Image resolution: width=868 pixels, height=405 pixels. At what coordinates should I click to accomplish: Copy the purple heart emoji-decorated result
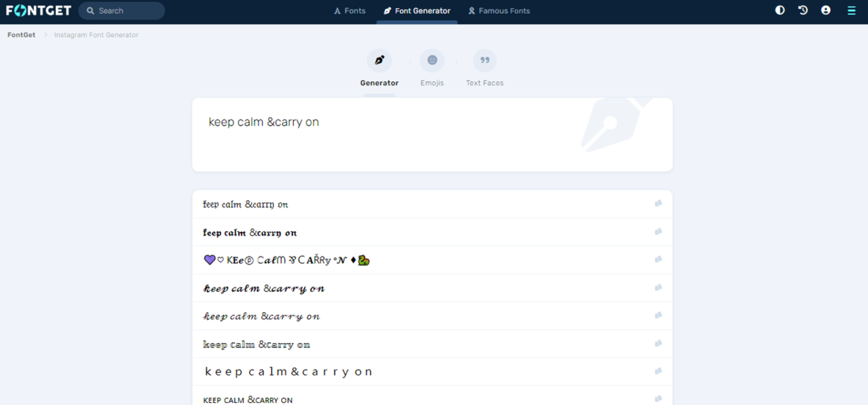coord(658,259)
